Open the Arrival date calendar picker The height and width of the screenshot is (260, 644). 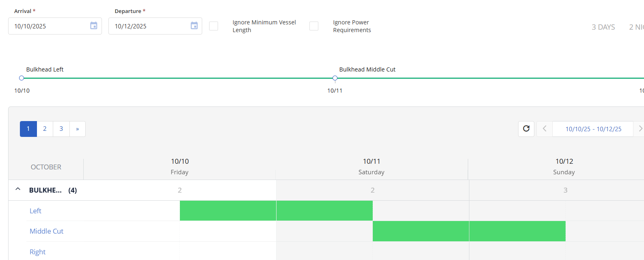coord(93,26)
